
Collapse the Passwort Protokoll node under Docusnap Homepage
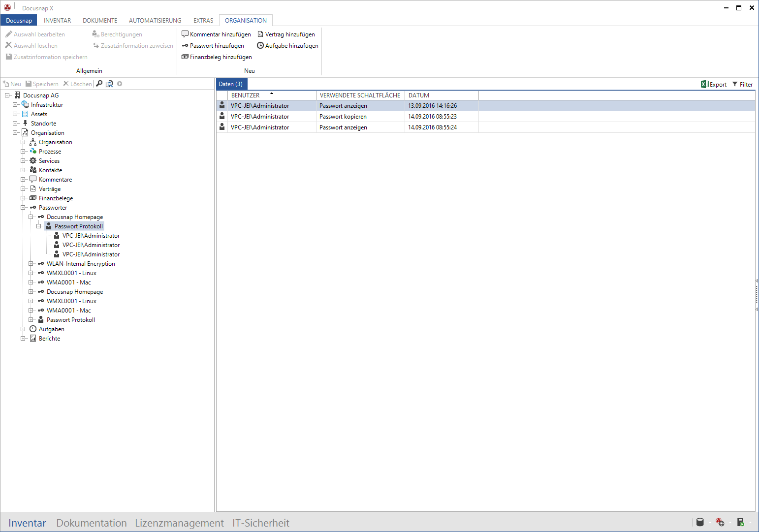click(39, 226)
